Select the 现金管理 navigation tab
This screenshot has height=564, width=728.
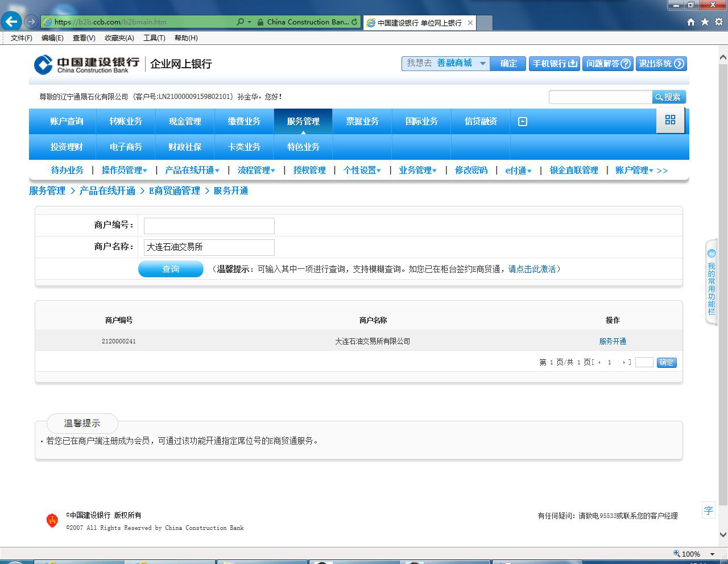pos(185,122)
